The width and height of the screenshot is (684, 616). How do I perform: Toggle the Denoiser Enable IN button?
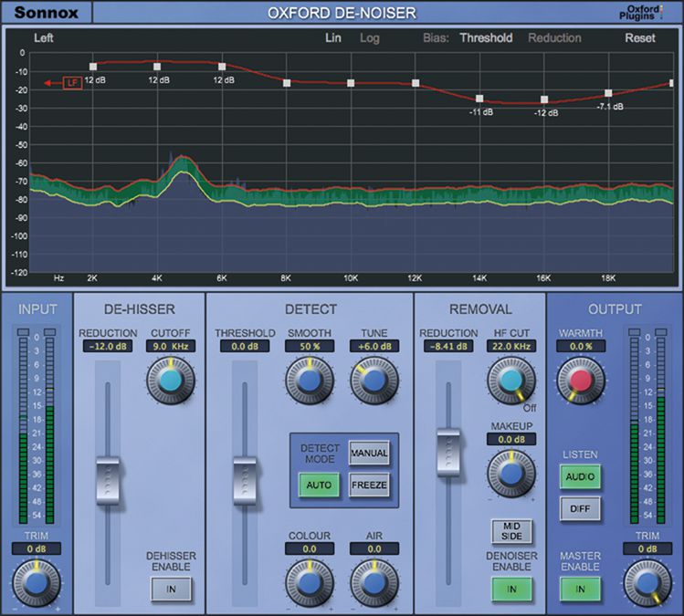(x=511, y=590)
